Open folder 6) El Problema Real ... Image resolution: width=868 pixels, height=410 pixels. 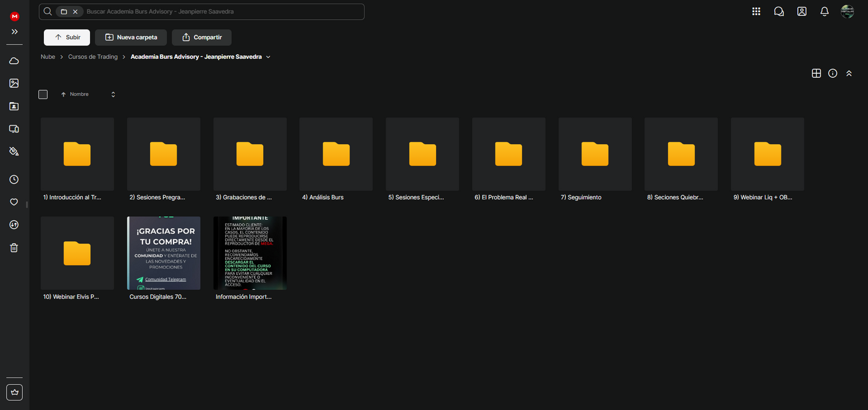509,154
